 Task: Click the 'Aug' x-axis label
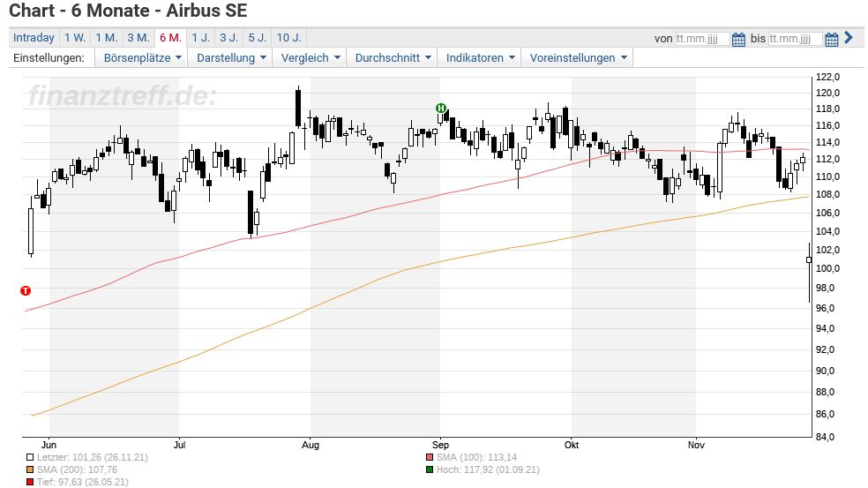pyautogui.click(x=311, y=445)
